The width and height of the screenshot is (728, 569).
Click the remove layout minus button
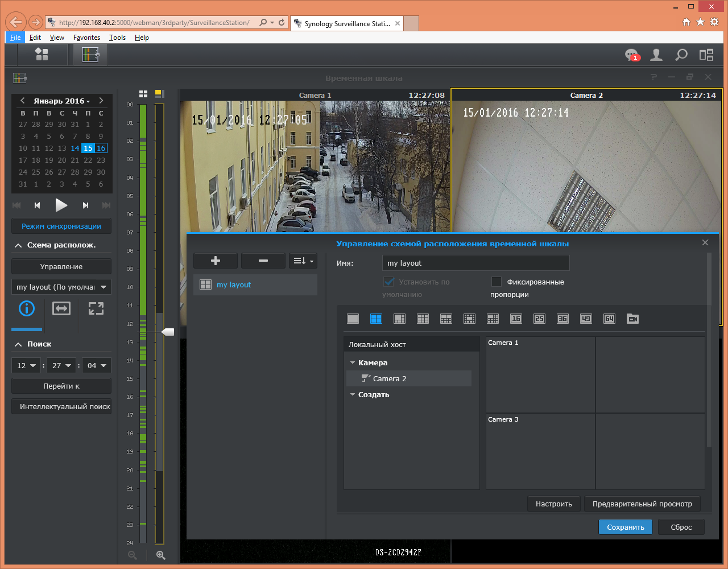pos(263,261)
